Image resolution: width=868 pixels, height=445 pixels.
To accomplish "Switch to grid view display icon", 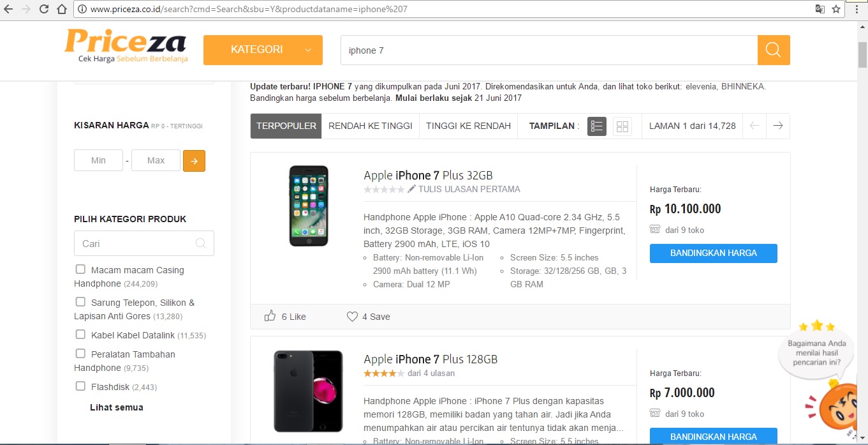I will (622, 126).
